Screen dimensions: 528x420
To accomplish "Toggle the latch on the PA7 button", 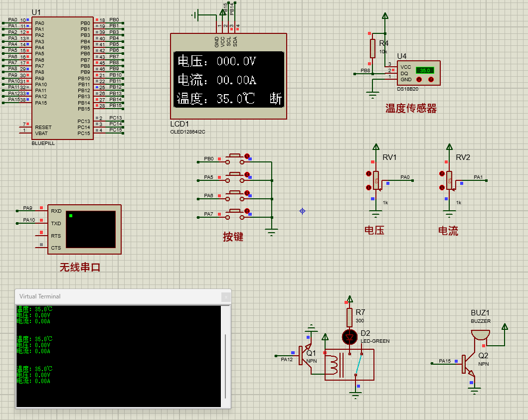I will [246, 211].
